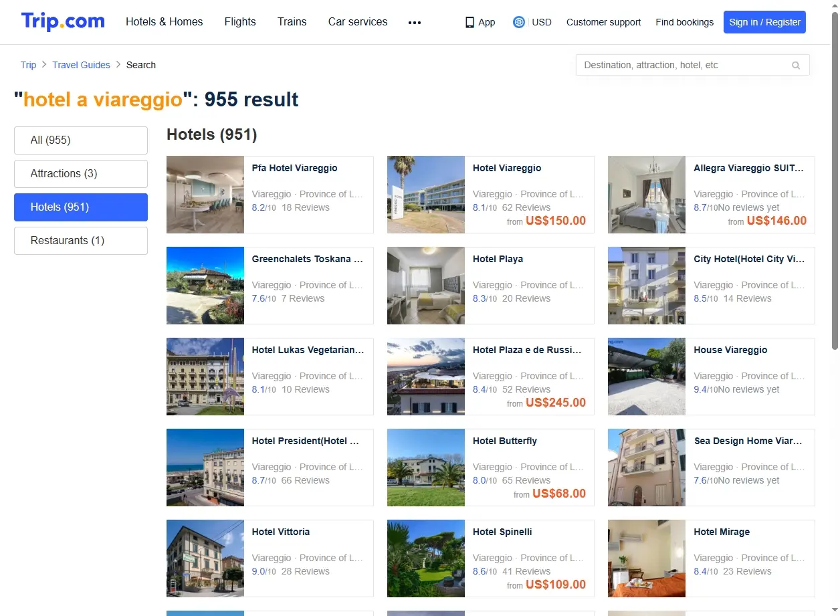Viewport: 840px width, 616px height.
Task: Click the 28 Reviews text
Action: click(x=306, y=571)
